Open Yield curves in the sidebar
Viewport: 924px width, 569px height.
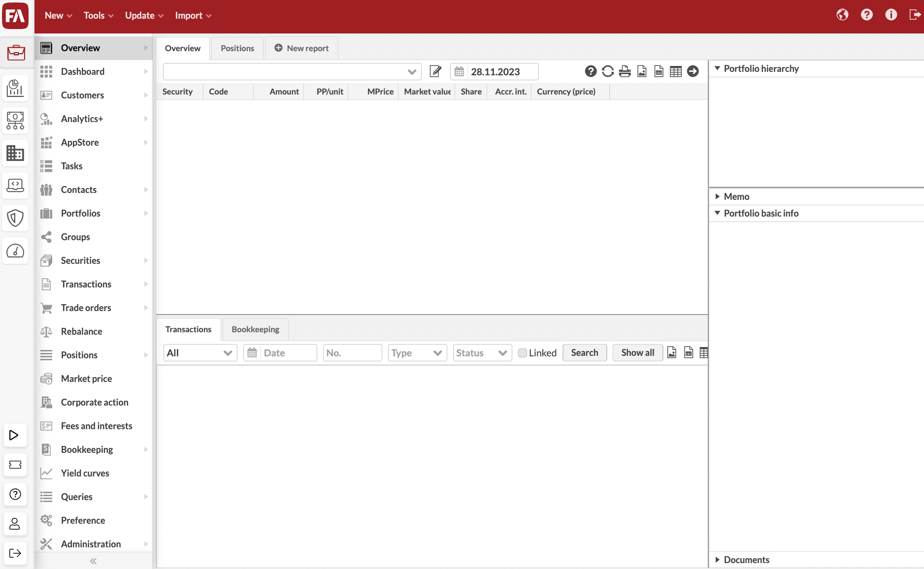[x=94, y=473]
